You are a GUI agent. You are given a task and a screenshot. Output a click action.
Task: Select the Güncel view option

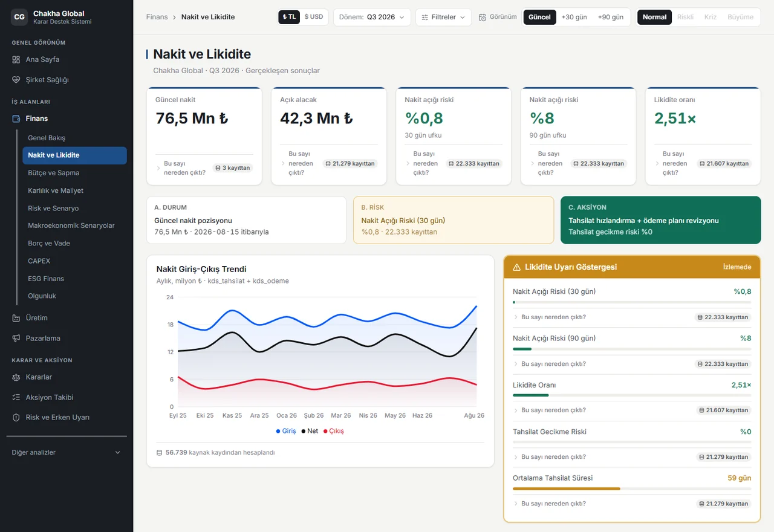[539, 17]
